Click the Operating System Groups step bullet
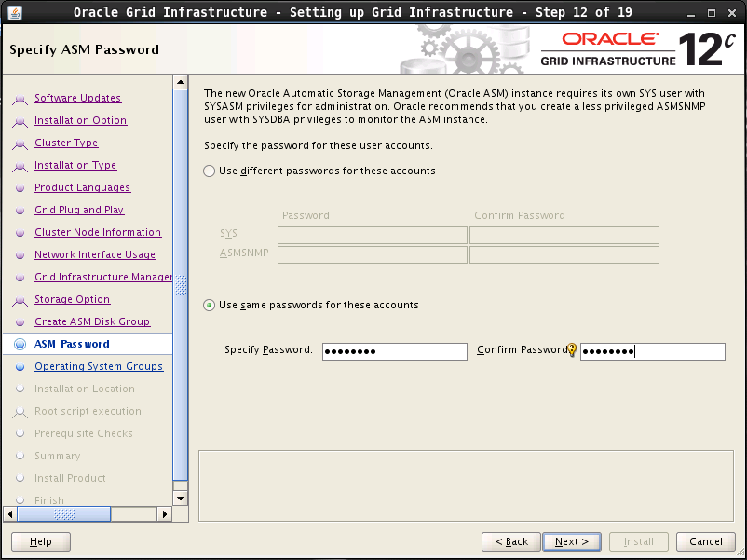Viewport: 747px width, 560px height. [x=20, y=367]
